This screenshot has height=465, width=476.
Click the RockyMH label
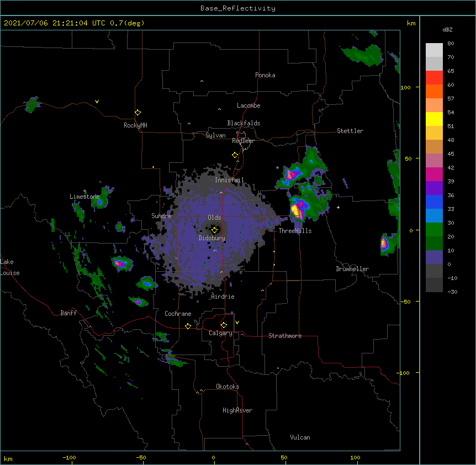[135, 125]
